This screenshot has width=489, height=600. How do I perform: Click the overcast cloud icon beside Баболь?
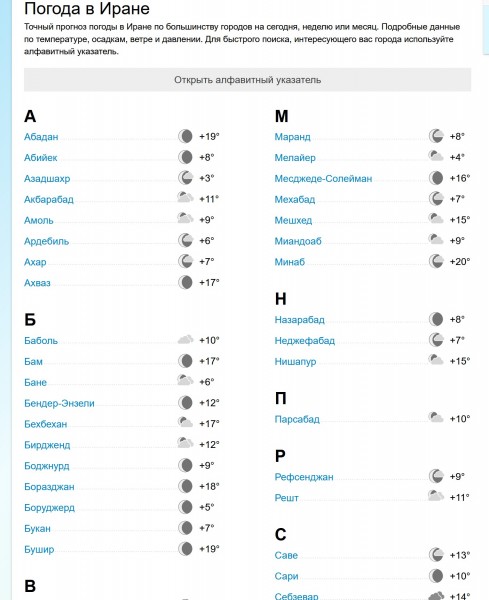[x=186, y=339]
